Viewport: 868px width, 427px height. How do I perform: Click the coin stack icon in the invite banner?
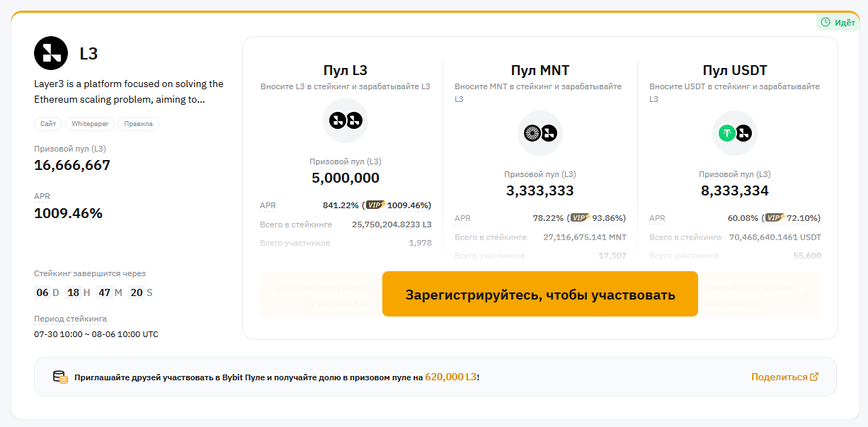[60, 377]
